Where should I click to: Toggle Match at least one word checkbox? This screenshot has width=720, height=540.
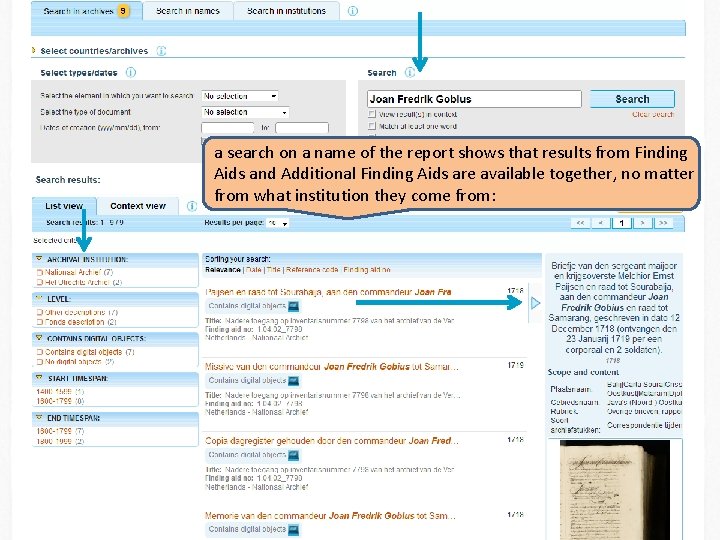pyautogui.click(x=372, y=126)
